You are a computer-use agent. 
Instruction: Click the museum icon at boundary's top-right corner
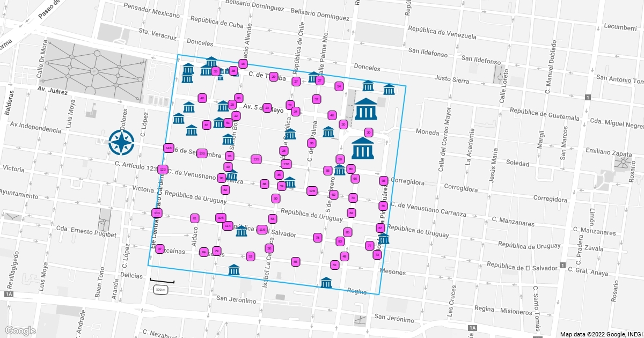point(389,89)
